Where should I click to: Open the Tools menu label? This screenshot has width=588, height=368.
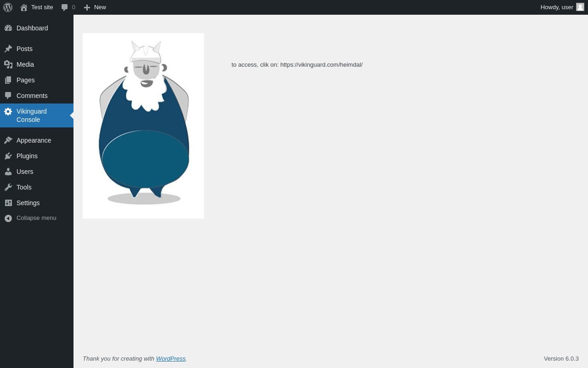(24, 187)
